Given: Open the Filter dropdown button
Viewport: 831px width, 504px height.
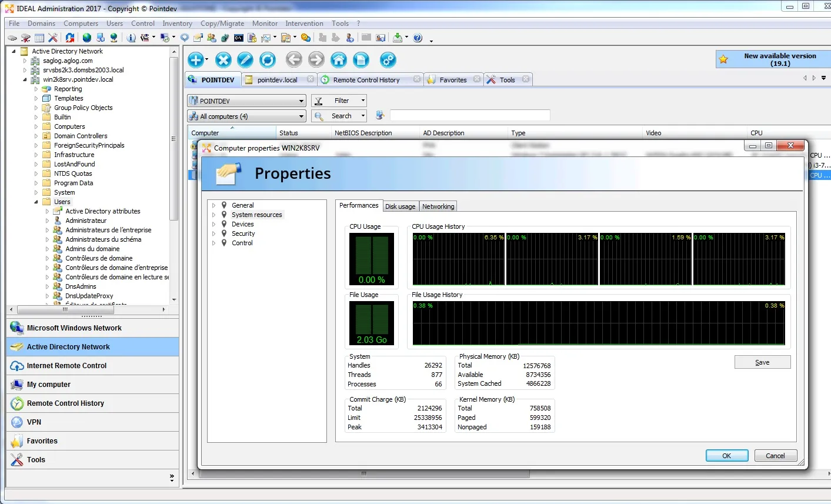Looking at the screenshot, I should (x=339, y=101).
